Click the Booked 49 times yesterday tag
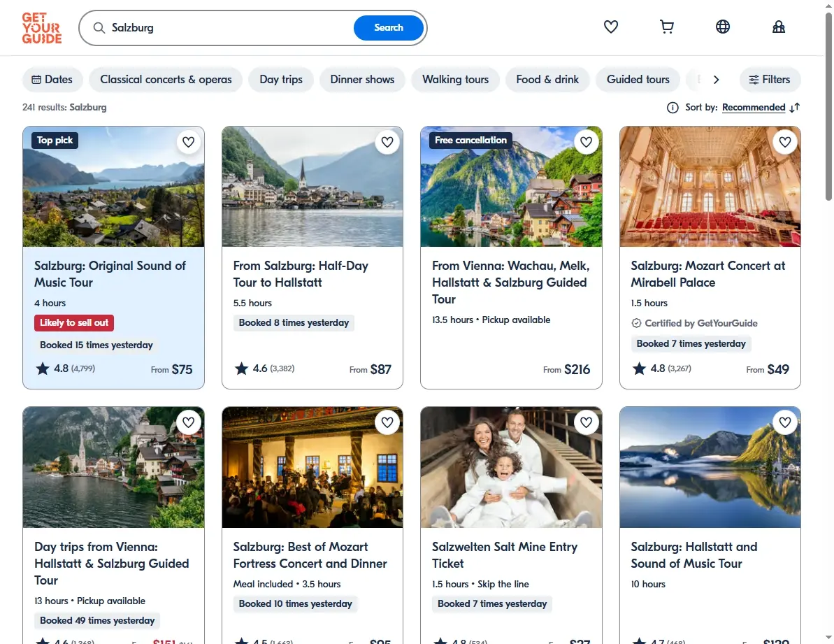834x644 pixels. coord(97,621)
